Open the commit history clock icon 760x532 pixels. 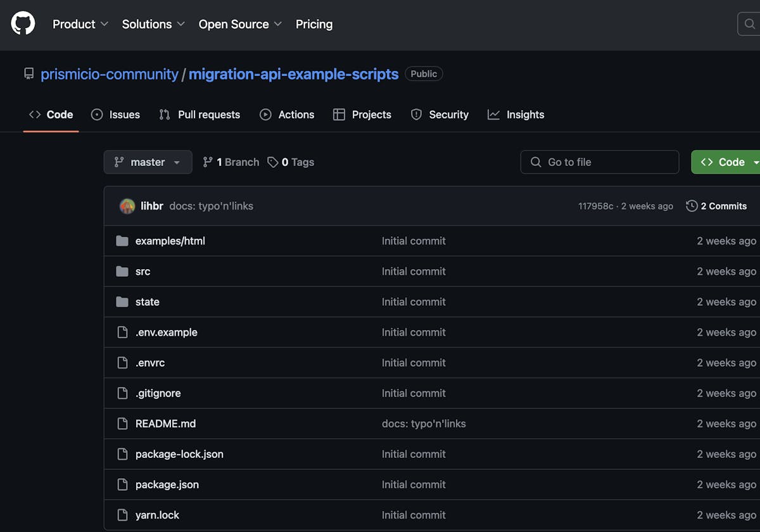click(x=691, y=206)
